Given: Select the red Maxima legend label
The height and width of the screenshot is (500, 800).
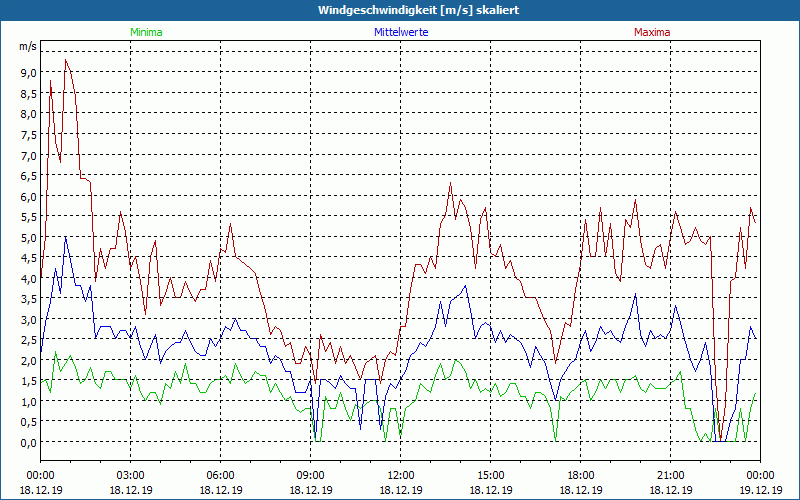Looking at the screenshot, I should (652, 32).
